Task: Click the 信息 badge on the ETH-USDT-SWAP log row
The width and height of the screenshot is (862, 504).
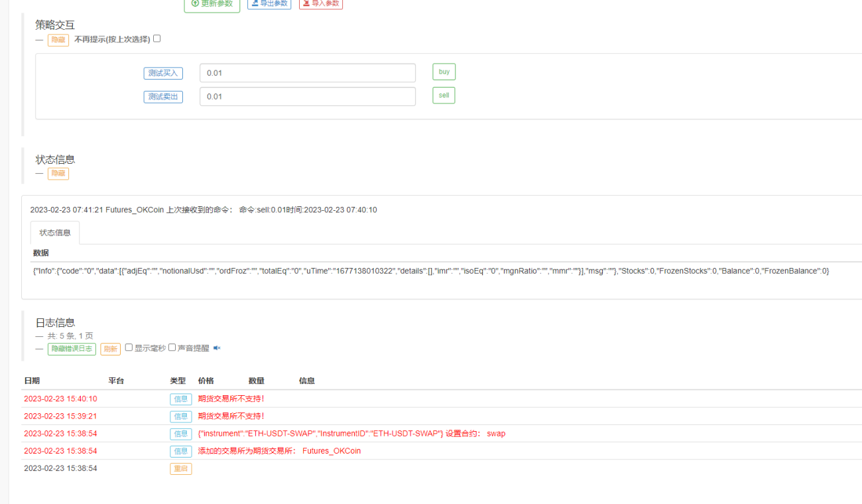Action: pyautogui.click(x=180, y=434)
